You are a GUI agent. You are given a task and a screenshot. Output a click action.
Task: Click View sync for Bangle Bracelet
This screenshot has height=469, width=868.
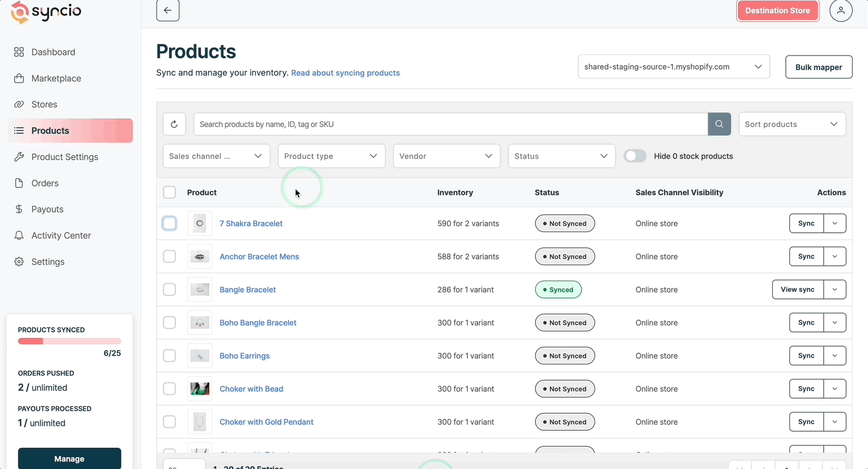tap(798, 289)
